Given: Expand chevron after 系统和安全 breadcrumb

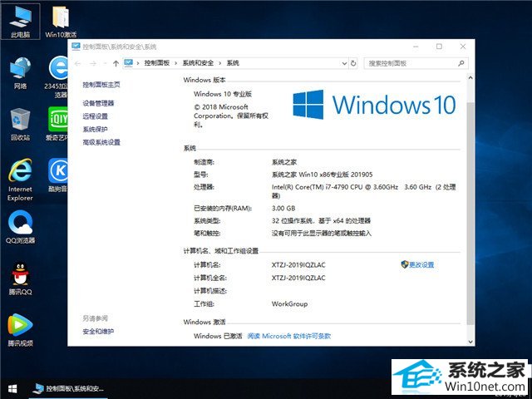Looking at the screenshot, I should tap(219, 63).
